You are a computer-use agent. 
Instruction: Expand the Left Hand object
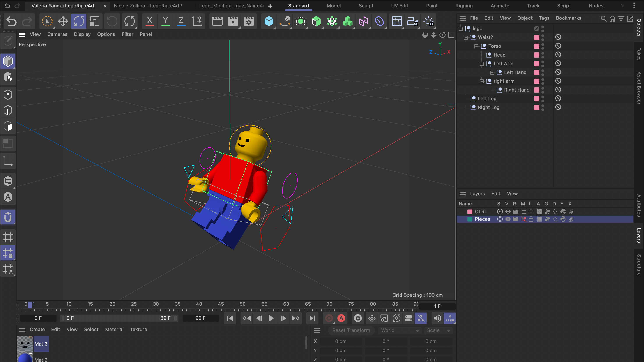[492, 72]
